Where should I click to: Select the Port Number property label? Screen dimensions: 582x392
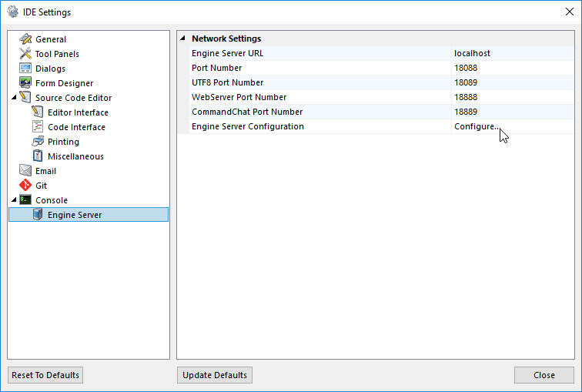click(217, 68)
